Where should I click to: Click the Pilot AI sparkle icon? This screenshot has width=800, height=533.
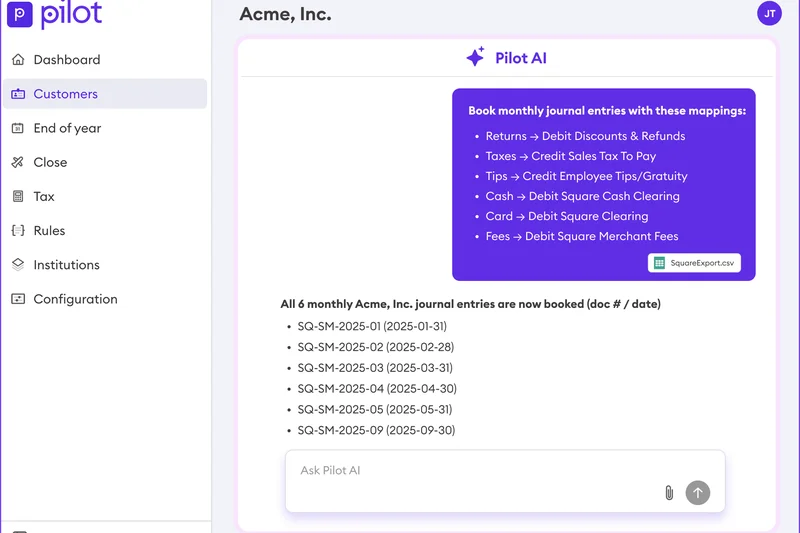475,58
